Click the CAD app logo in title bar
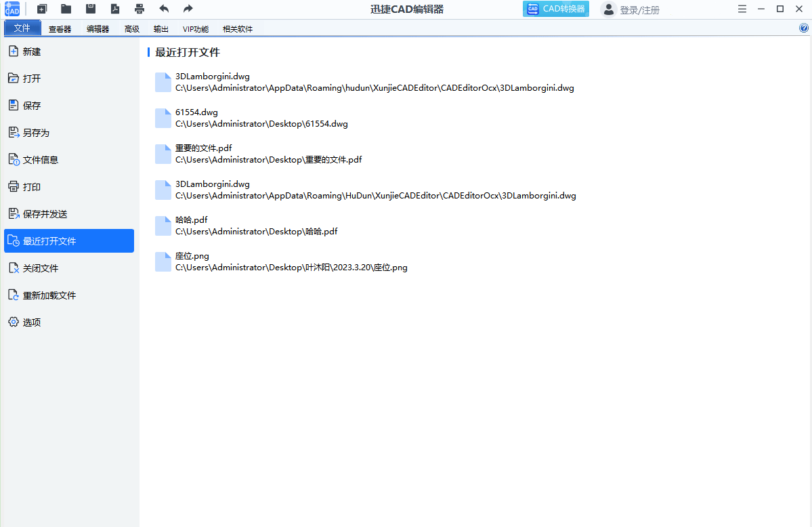Image resolution: width=812 pixels, height=527 pixels. (12, 9)
